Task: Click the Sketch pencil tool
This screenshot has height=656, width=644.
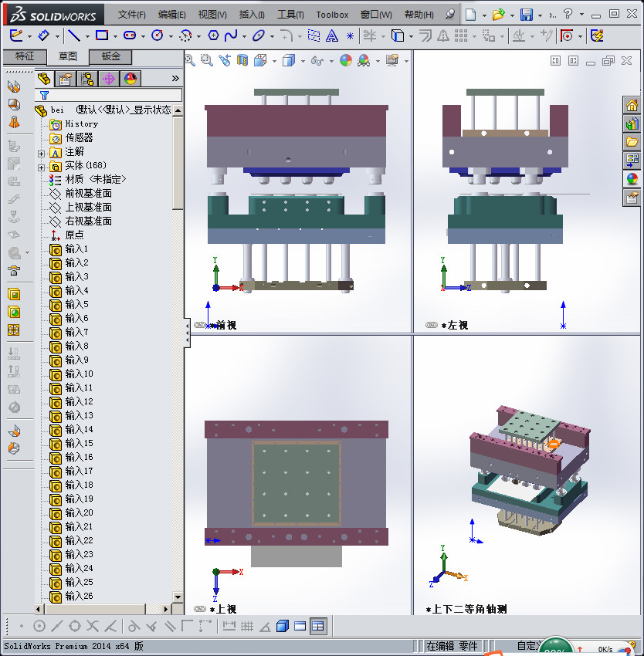Action: 16,36
